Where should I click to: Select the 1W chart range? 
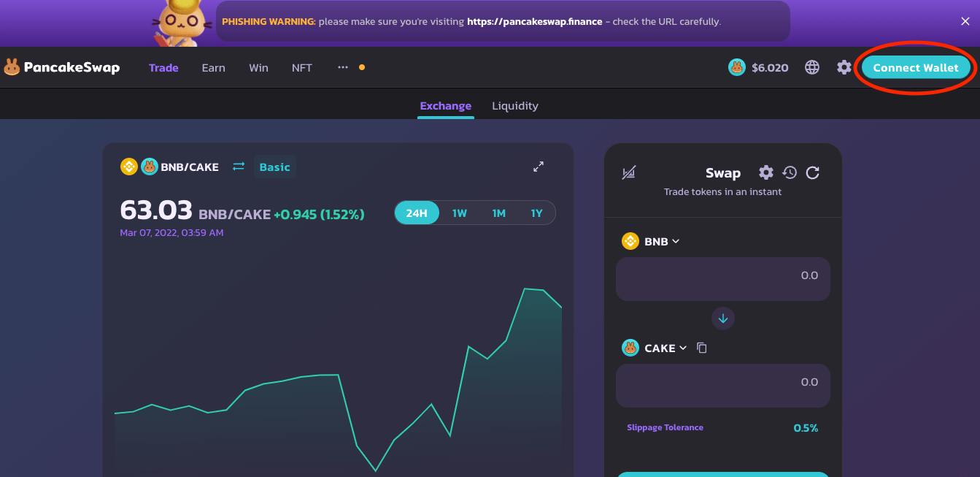click(459, 213)
